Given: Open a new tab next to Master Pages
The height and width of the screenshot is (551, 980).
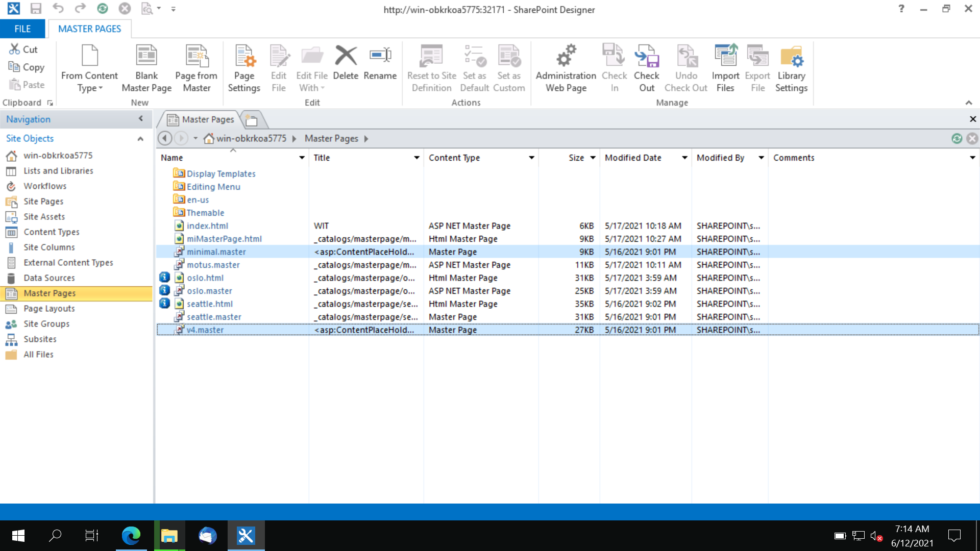Looking at the screenshot, I should pyautogui.click(x=251, y=120).
